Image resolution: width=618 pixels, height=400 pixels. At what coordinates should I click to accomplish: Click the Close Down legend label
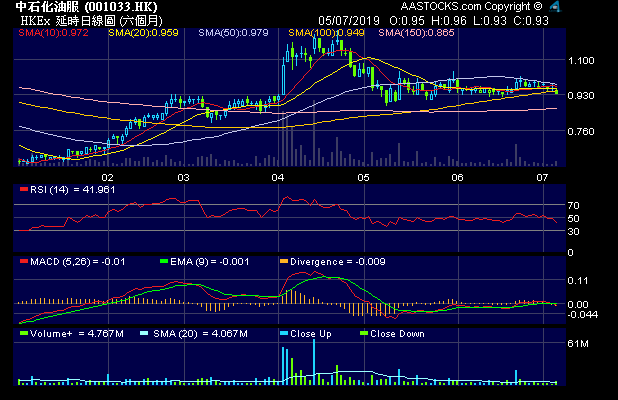(x=397, y=334)
